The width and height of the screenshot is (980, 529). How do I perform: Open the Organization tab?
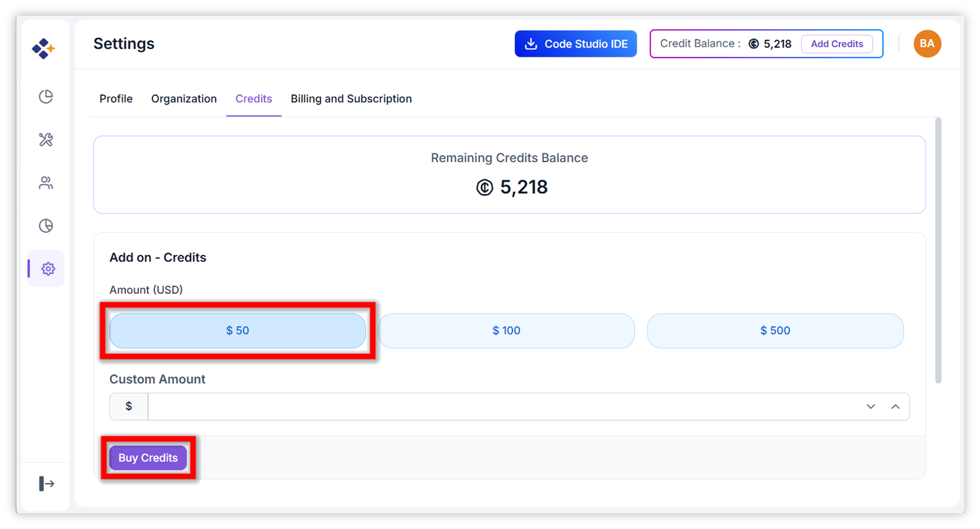tap(184, 99)
